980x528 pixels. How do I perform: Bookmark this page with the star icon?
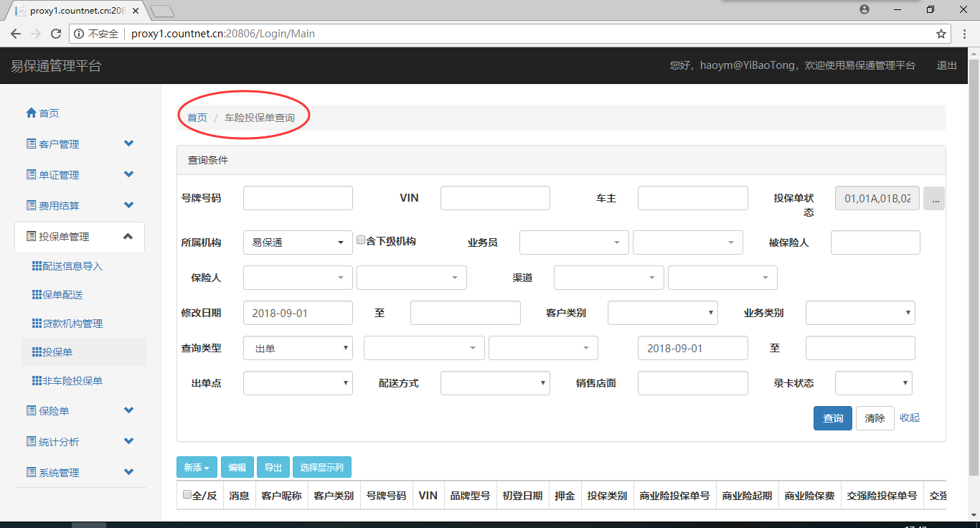click(x=941, y=34)
